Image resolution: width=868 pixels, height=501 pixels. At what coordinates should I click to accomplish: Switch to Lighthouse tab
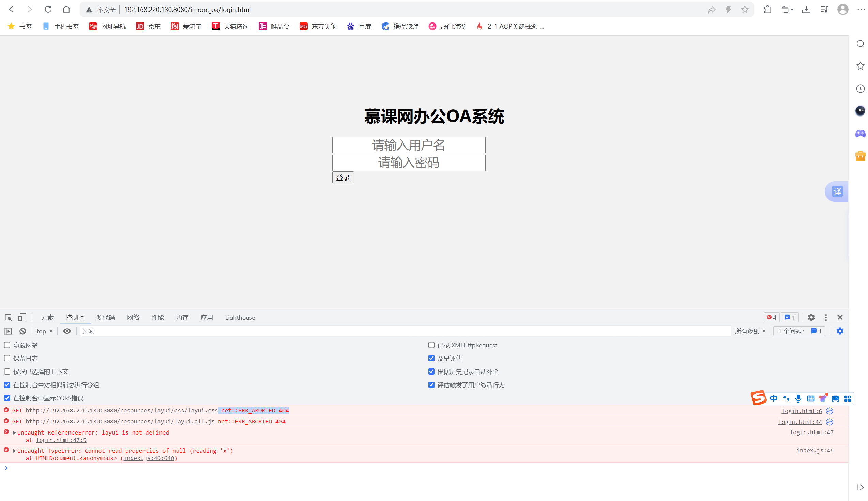(240, 317)
